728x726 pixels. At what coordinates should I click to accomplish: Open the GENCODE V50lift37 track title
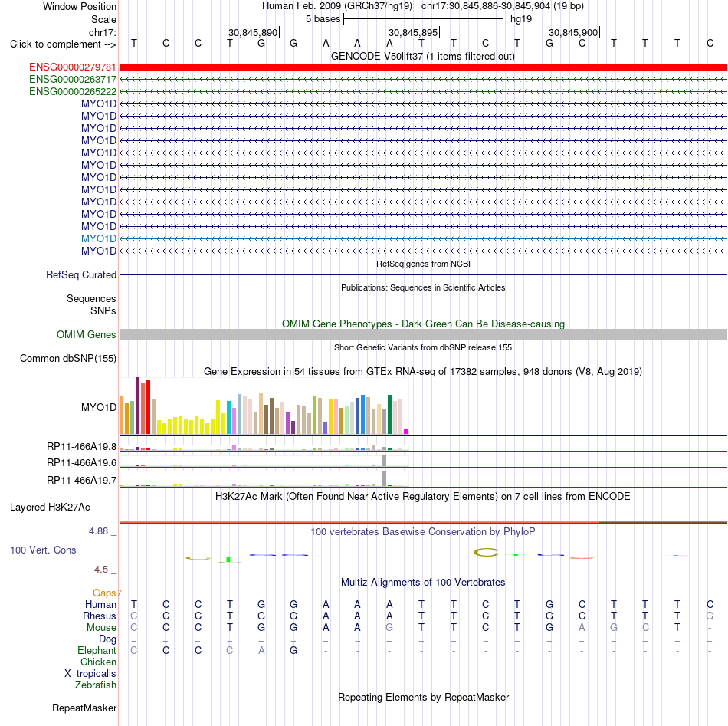click(422, 57)
